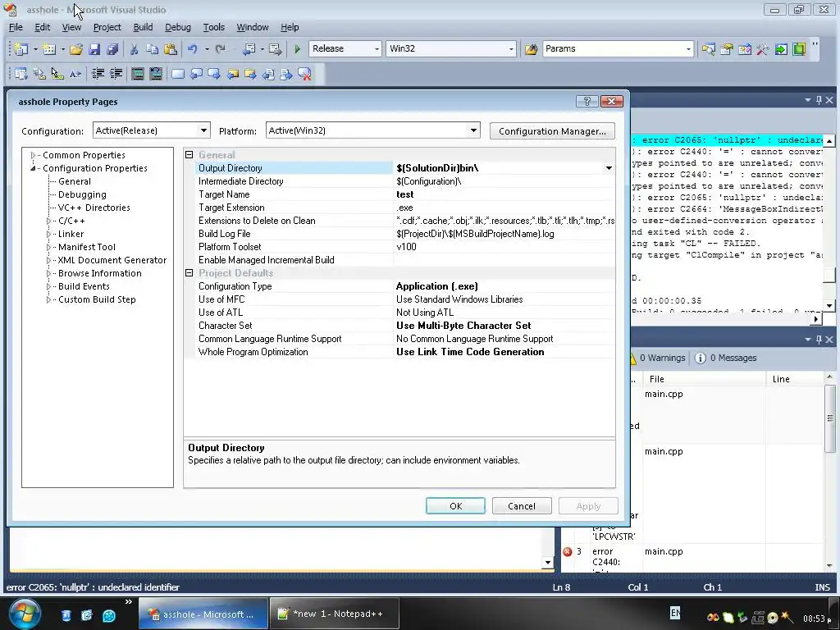This screenshot has width=840, height=630.
Task: Click the Add New Item toolbar icon
Action: [x=48, y=49]
